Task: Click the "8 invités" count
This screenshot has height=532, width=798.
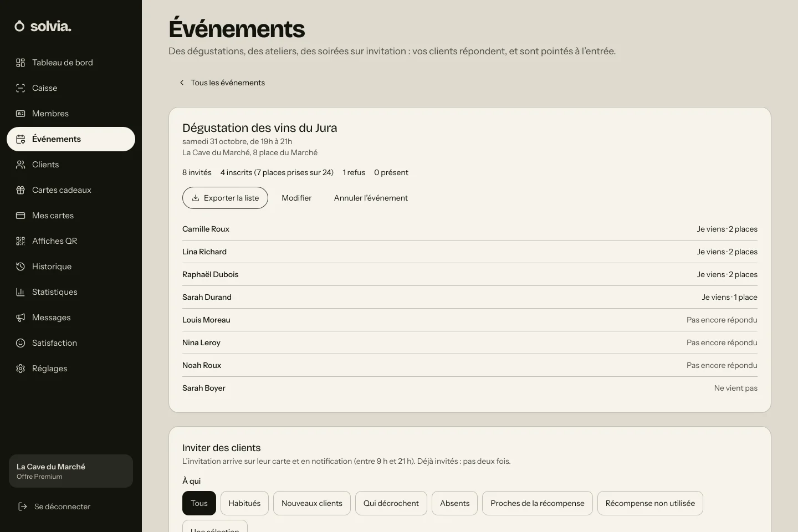Action: click(x=197, y=172)
